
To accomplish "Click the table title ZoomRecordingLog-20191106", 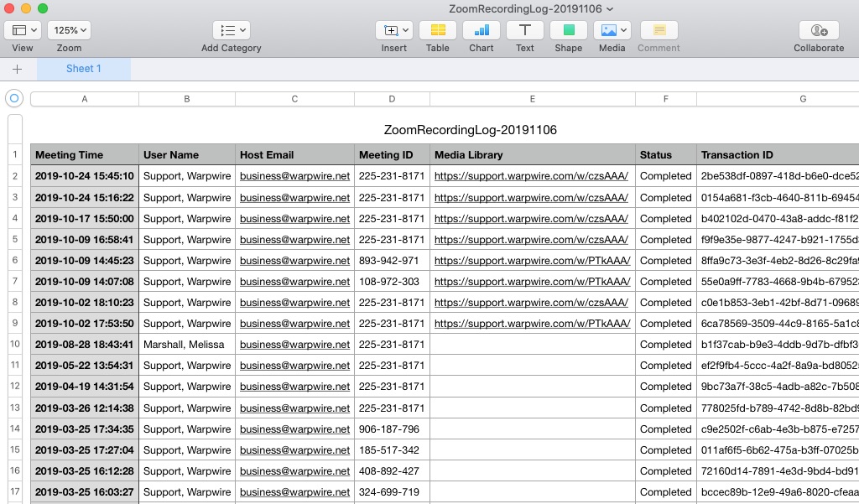I will pyautogui.click(x=470, y=130).
